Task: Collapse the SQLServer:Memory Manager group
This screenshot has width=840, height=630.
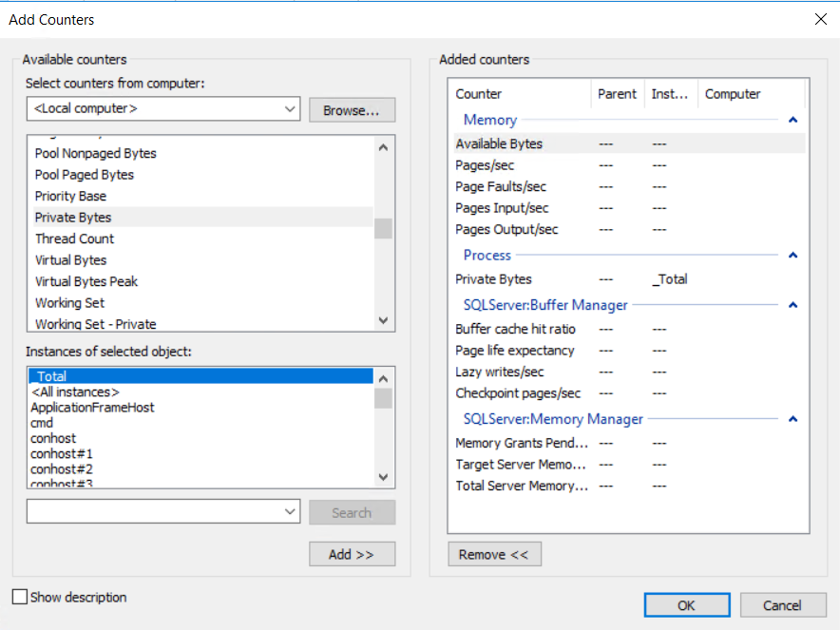Action: click(x=792, y=419)
